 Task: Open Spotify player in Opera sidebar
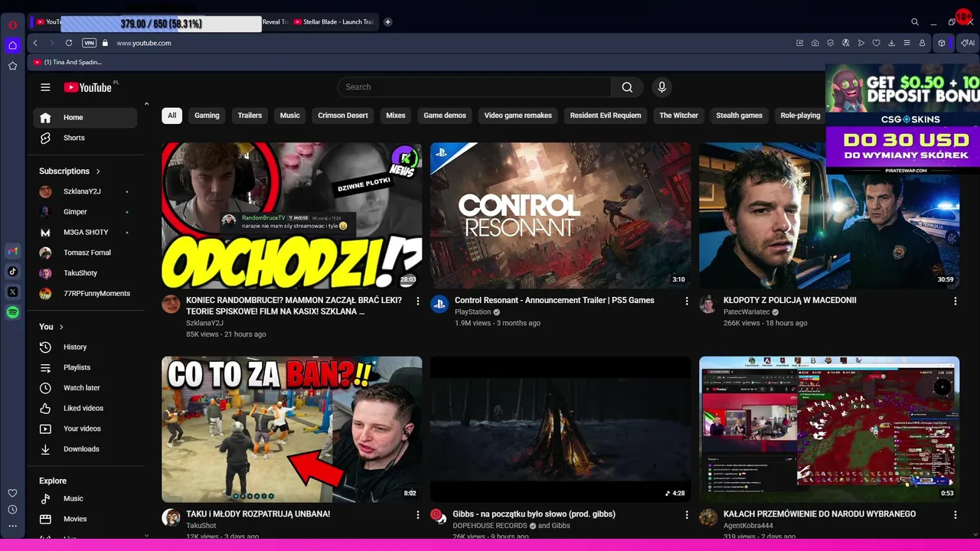pyautogui.click(x=12, y=312)
